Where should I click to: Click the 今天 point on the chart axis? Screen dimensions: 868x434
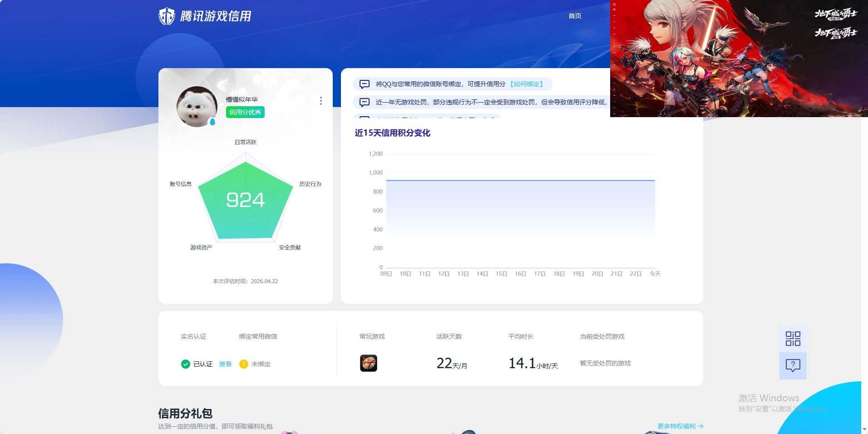pos(655,274)
